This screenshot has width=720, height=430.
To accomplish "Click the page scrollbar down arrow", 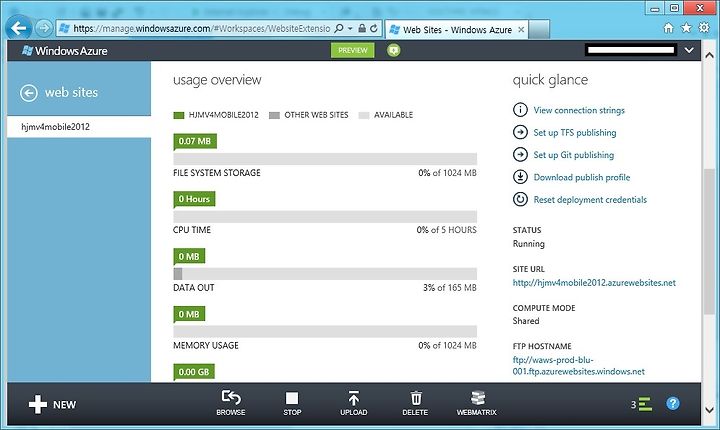I will 709,409.
